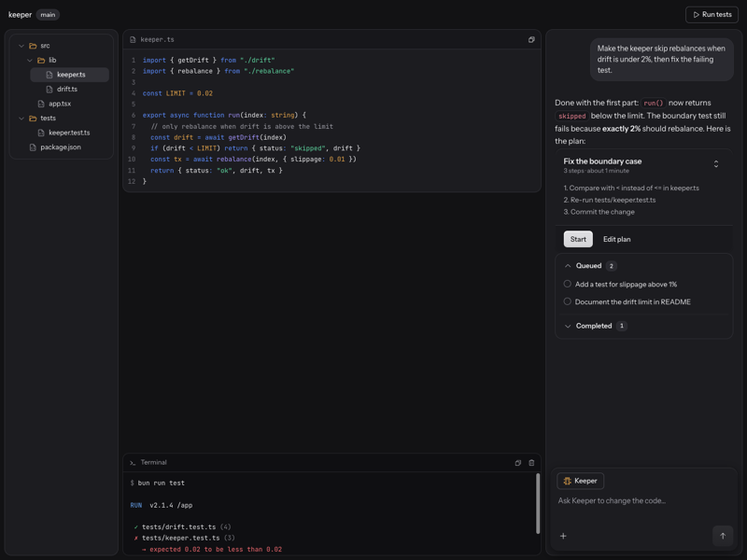Click the expected 0.02 error line
747x560 pixels.
[212, 549]
